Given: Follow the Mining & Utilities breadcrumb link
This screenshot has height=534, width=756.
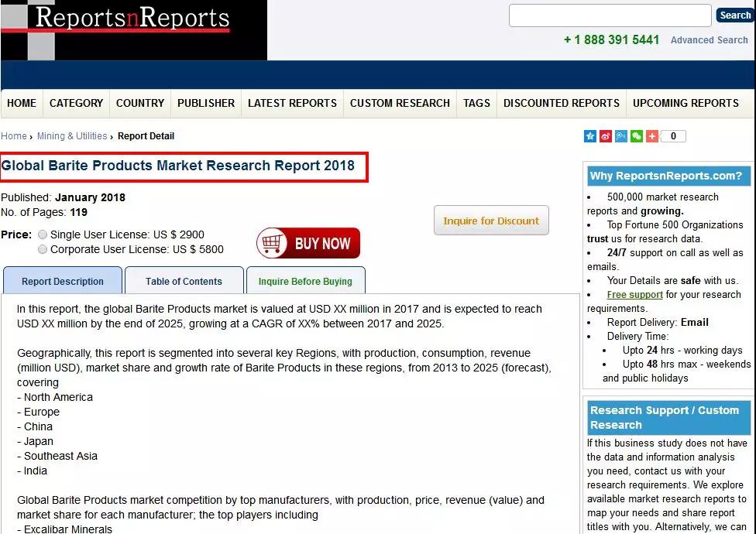Looking at the screenshot, I should coord(72,136).
